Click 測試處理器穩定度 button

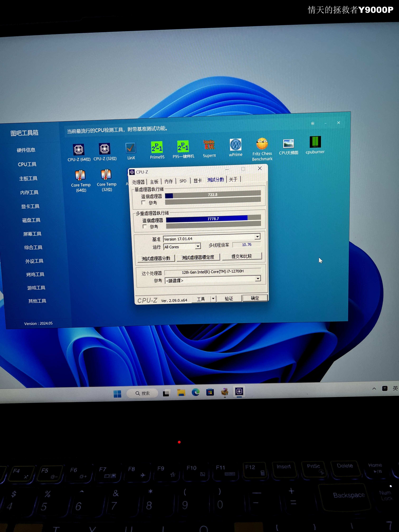point(198,257)
